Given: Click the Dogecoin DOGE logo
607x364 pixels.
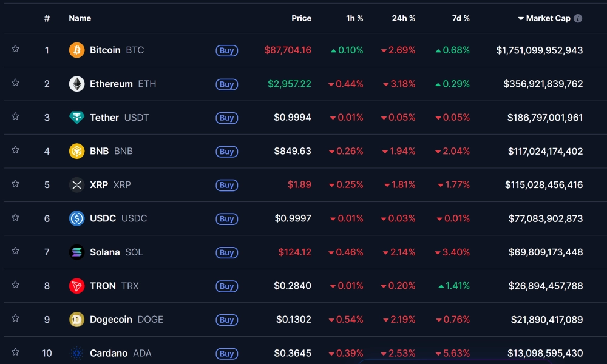Looking at the screenshot, I should click(76, 319).
